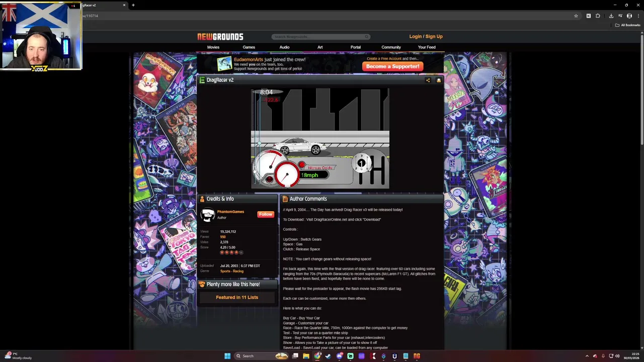Click the green E rating icon beside DragRacer v2
644x362 pixels.
click(x=202, y=80)
